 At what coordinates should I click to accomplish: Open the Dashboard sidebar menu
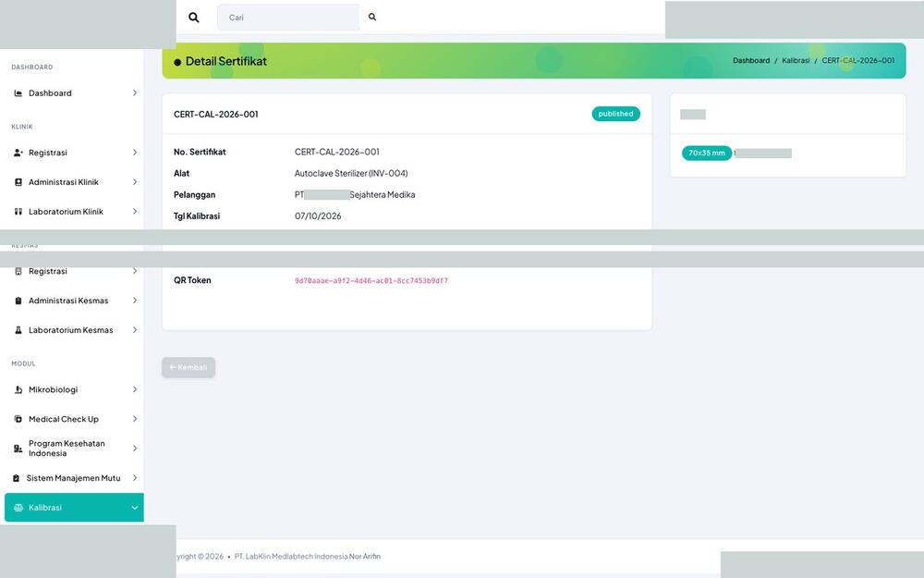tap(74, 93)
